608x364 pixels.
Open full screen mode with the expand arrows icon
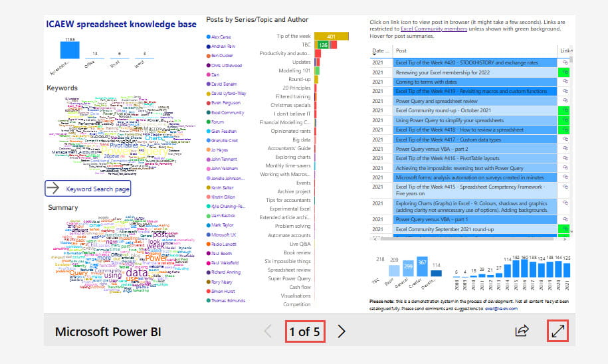click(558, 331)
